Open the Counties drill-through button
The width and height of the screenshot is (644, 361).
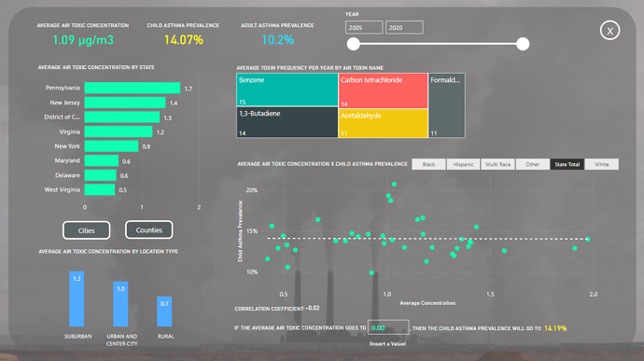point(148,230)
